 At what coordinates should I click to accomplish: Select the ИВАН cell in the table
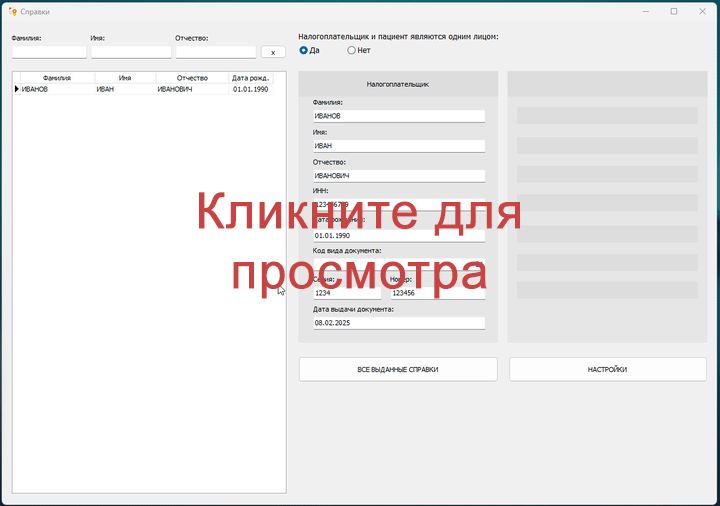[x=125, y=89]
